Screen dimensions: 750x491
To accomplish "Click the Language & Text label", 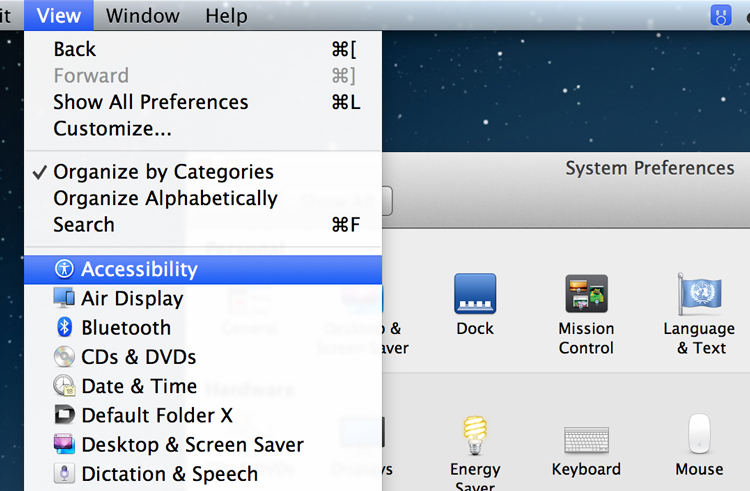I will [x=699, y=338].
